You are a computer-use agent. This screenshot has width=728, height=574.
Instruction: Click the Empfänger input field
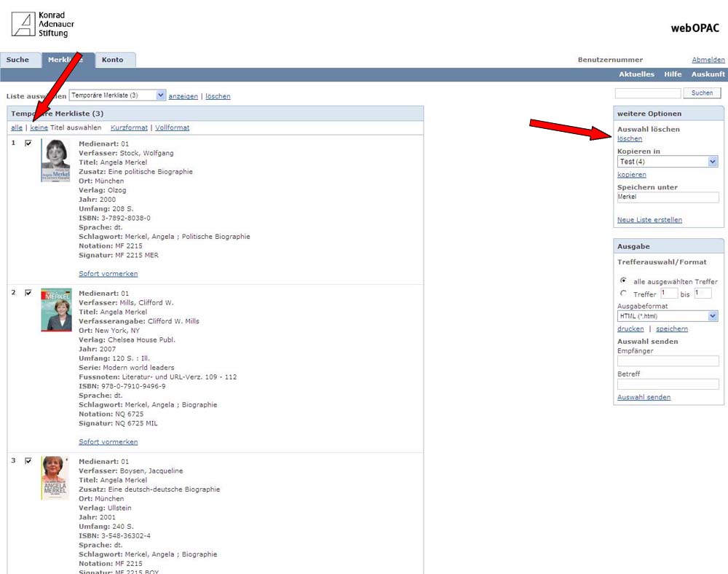point(668,361)
